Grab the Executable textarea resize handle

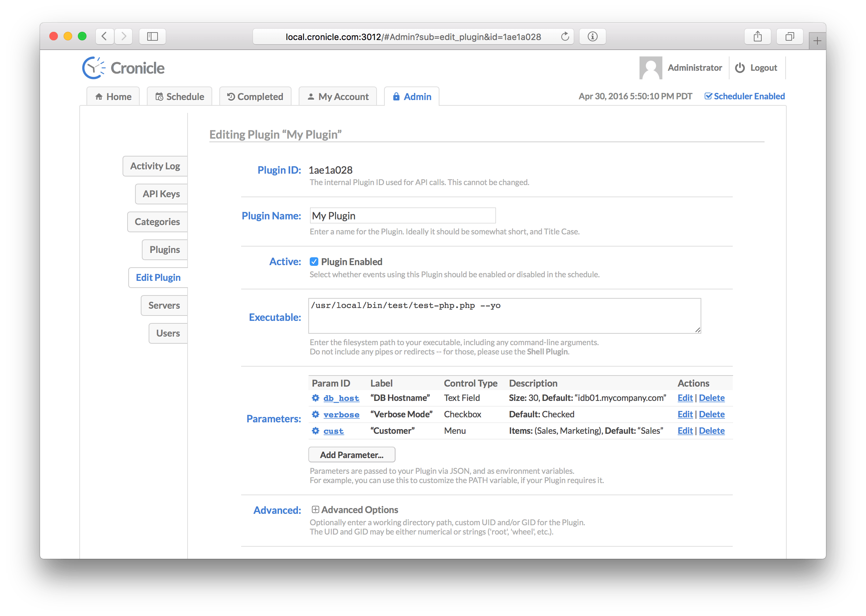pyautogui.click(x=698, y=330)
